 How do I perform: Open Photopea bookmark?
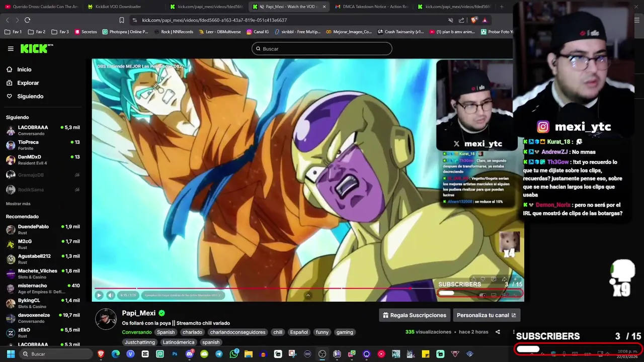tap(125, 32)
